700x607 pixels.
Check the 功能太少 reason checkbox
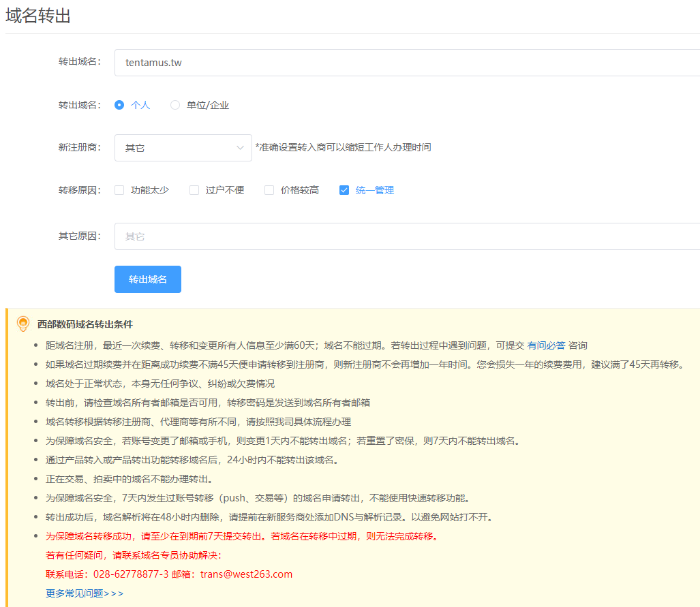pyautogui.click(x=119, y=190)
